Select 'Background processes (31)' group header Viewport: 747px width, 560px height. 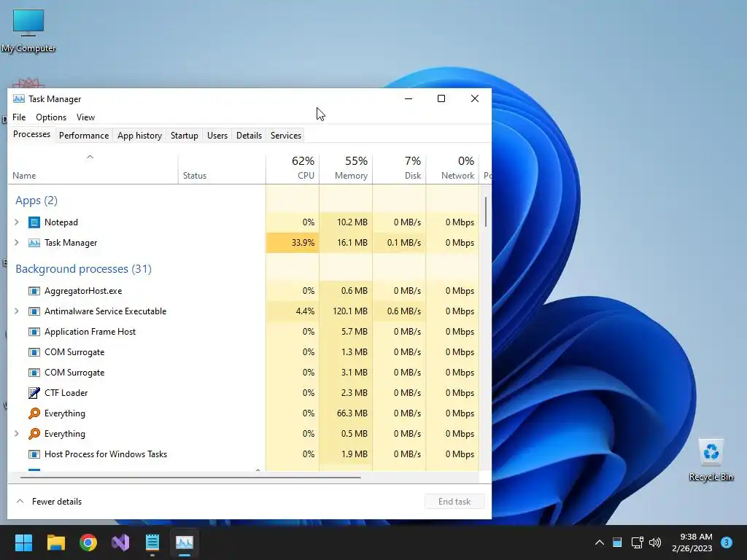83,269
